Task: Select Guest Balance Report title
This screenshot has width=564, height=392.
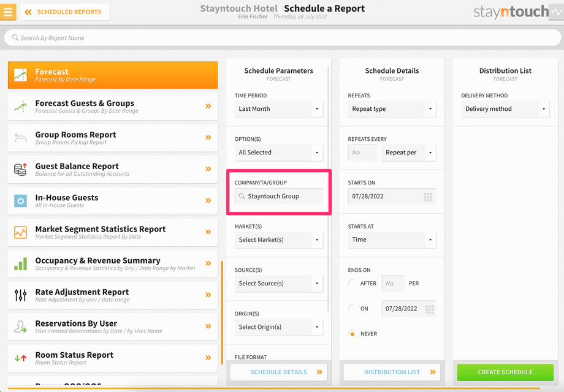Action: click(x=77, y=166)
